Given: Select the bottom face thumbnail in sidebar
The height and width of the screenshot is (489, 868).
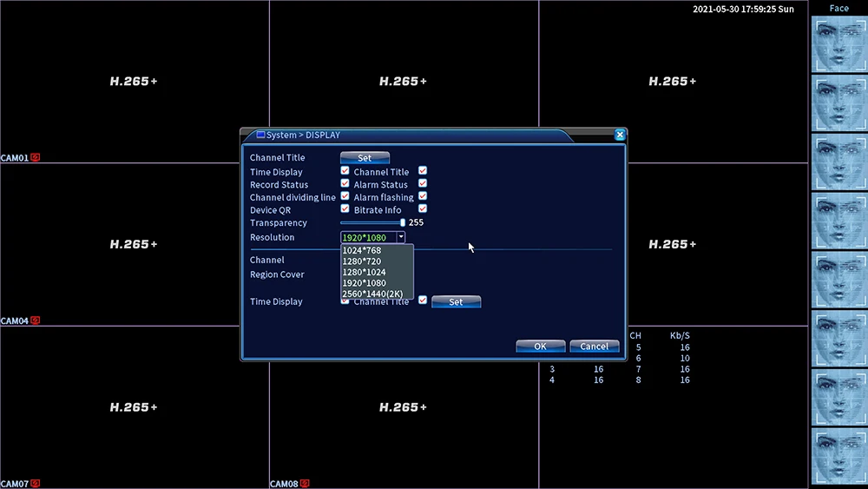Looking at the screenshot, I should 838,456.
